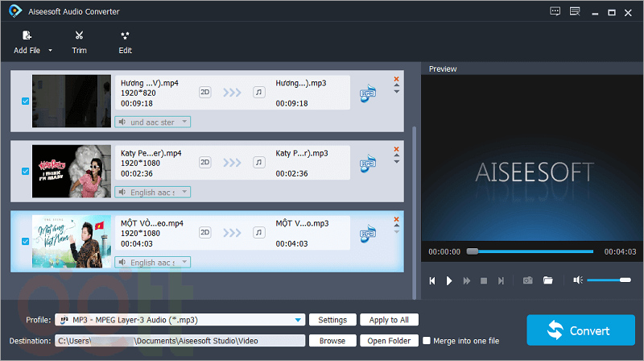Open the Add File dropdown arrow

pos(51,51)
